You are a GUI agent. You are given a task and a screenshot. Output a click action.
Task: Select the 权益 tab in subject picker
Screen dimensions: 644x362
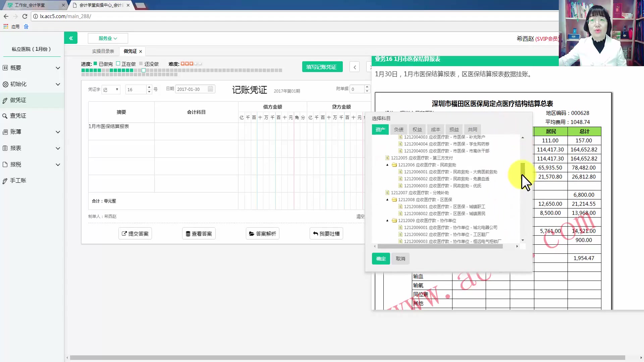click(417, 129)
